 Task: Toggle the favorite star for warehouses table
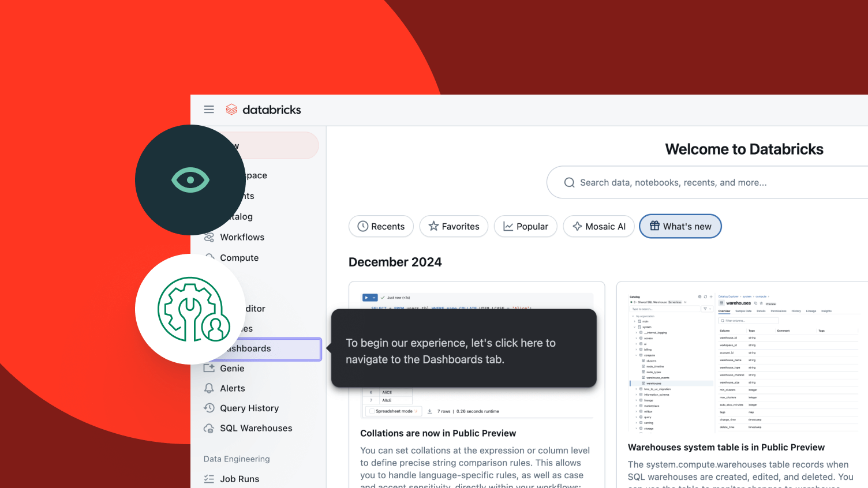(x=761, y=303)
